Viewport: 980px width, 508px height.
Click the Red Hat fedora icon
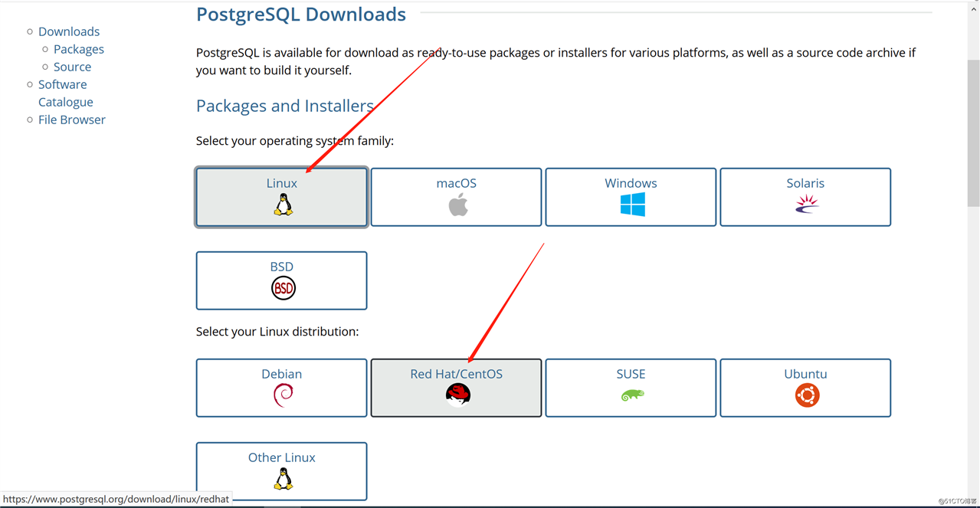pyautogui.click(x=458, y=395)
